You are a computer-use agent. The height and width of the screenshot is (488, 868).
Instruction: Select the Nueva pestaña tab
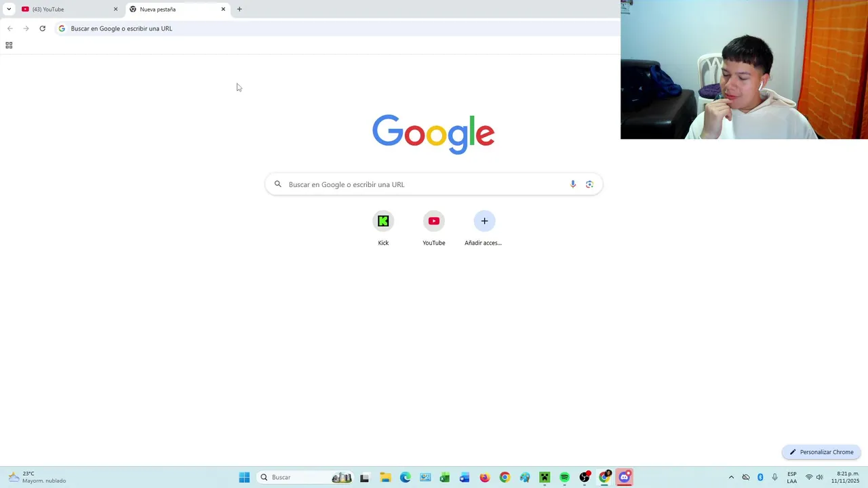[x=178, y=9]
